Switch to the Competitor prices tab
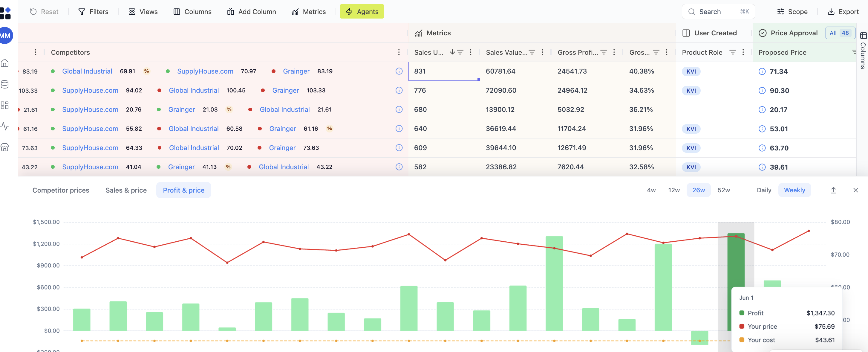 click(x=61, y=190)
